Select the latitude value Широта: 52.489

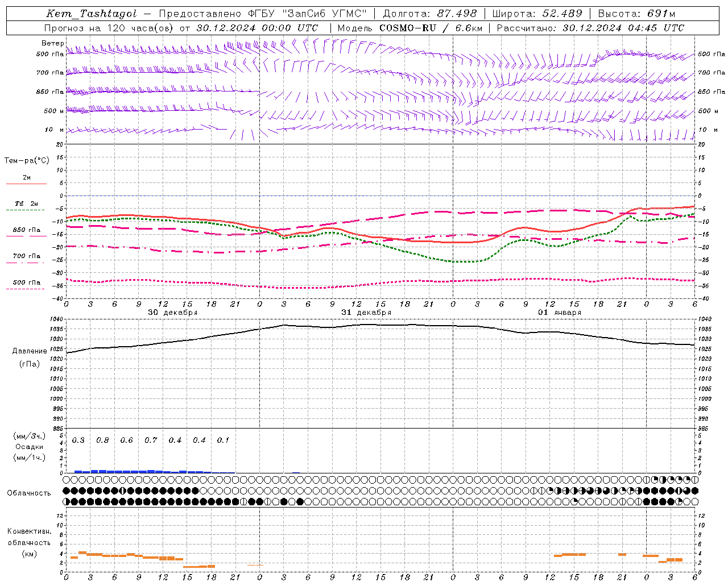(537, 14)
